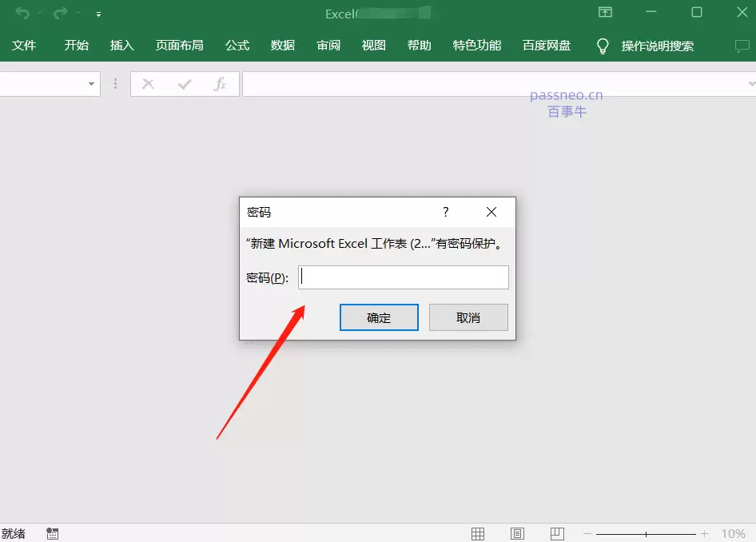756x542 pixels.
Task: Switch to Page Layout view in status bar
Action: tap(517, 533)
